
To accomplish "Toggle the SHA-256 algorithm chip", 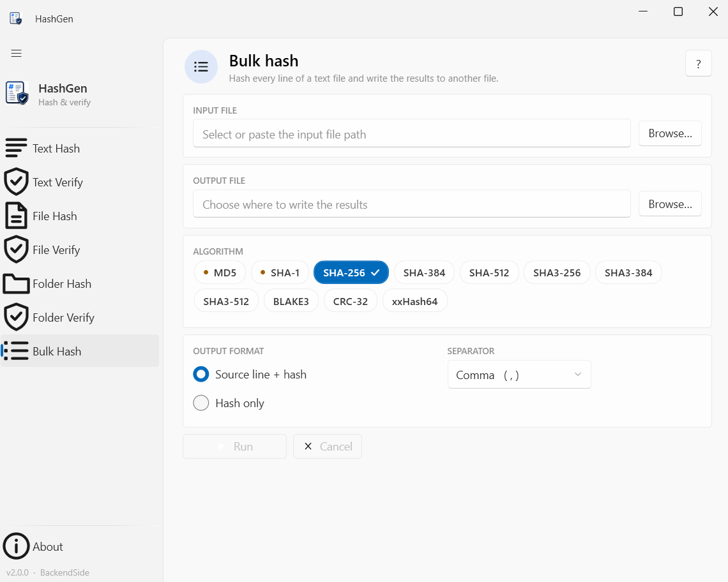I will (x=351, y=272).
